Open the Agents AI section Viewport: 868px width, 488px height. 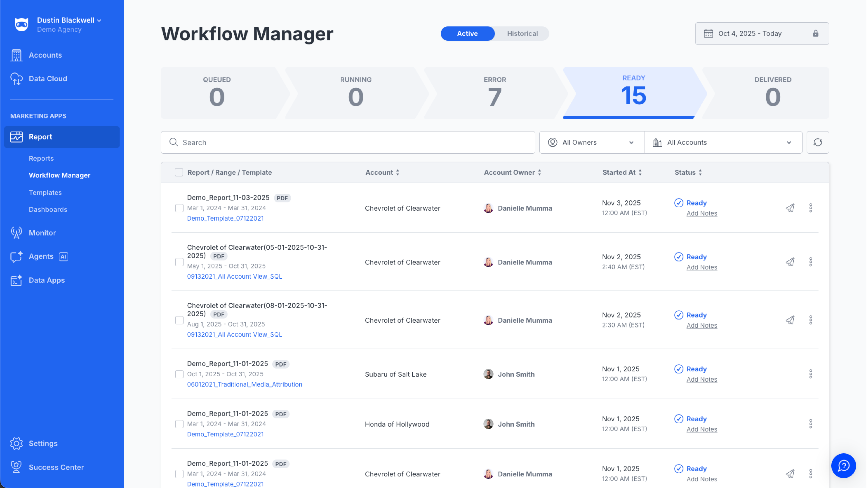(x=41, y=256)
